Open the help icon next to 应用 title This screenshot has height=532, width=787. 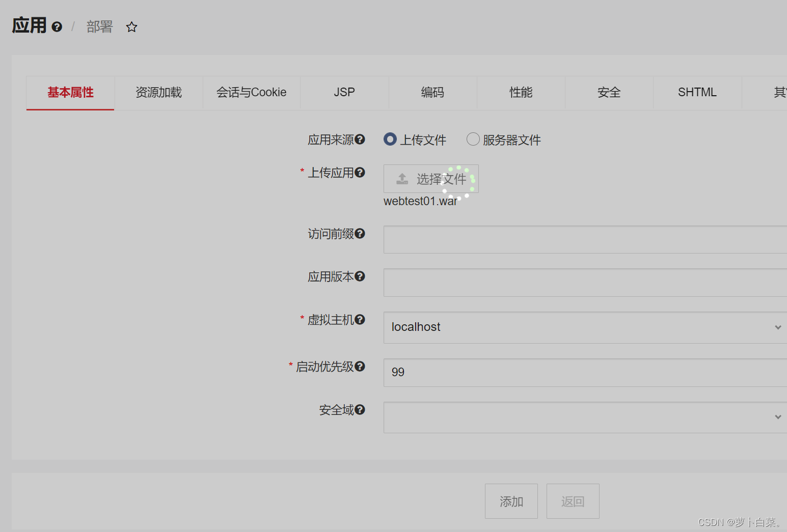point(58,26)
